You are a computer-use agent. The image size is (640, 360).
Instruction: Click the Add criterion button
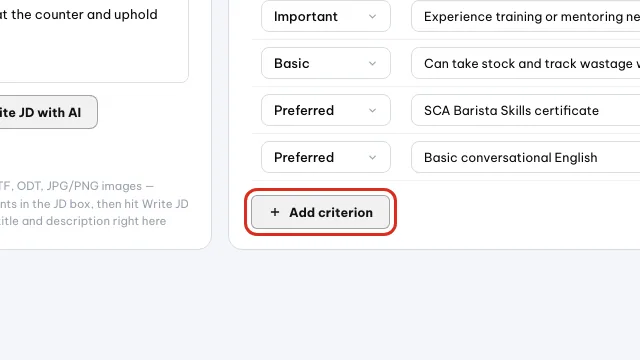coord(320,212)
